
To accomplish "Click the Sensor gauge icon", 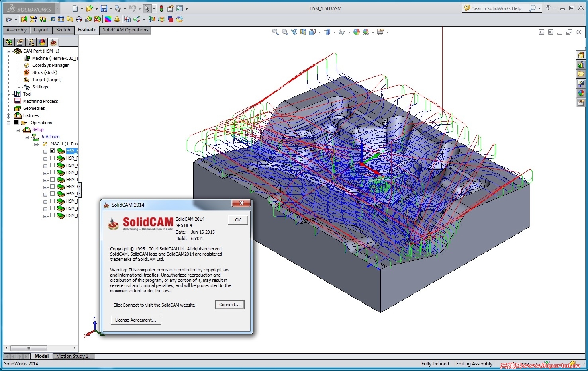I will (79, 19).
